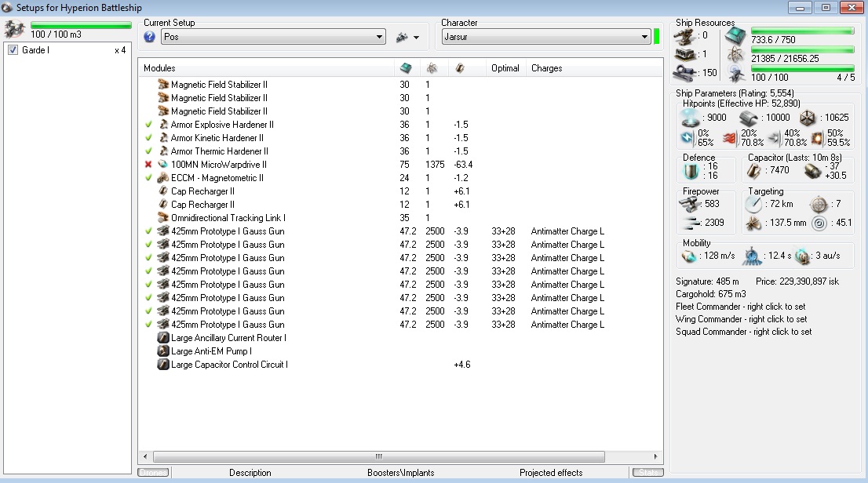
Task: Open the ship fitting tool icon menu
Action: 407,37
